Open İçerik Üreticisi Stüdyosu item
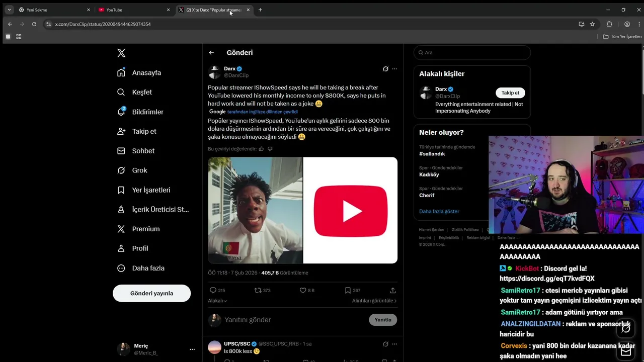The height and width of the screenshot is (362, 644). coord(153,209)
